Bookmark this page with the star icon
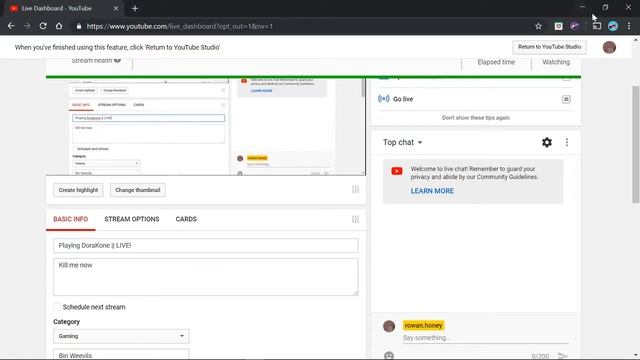The width and height of the screenshot is (640, 360). 538,26
